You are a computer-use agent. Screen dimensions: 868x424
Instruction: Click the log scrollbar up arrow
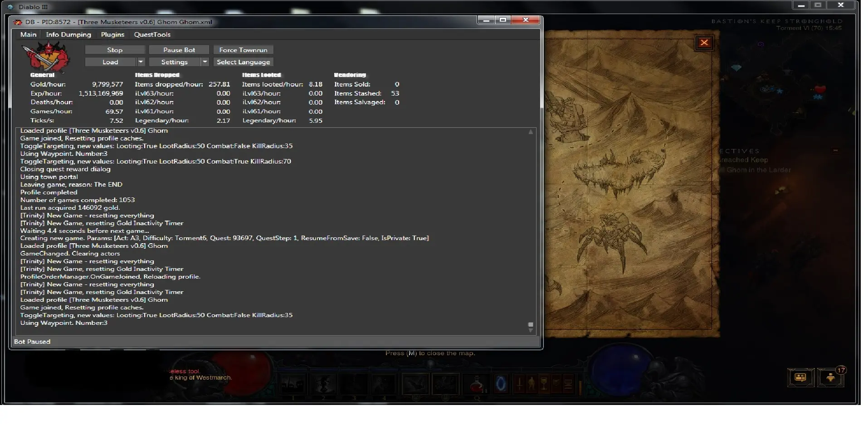click(531, 132)
